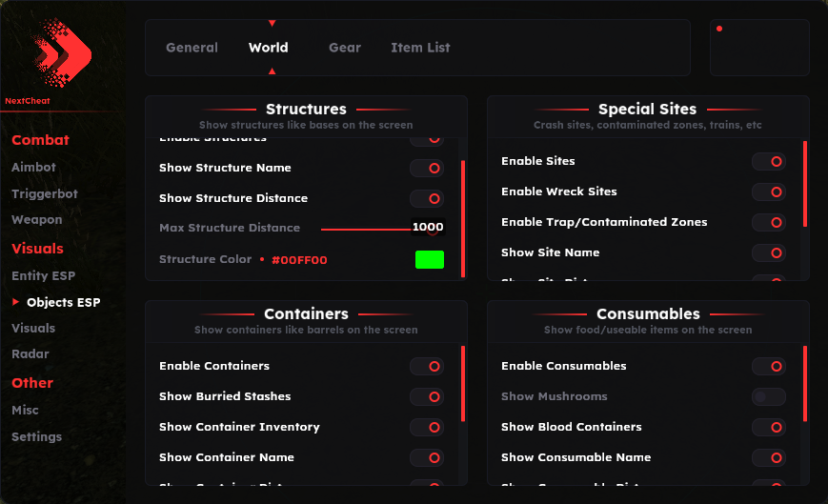Screen dimensions: 828x504
Task: Open Radar page from sidebar
Action: click(x=30, y=353)
